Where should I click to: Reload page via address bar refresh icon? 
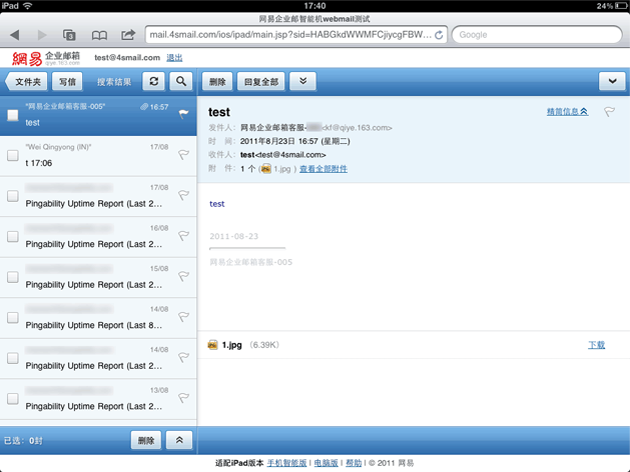439,35
